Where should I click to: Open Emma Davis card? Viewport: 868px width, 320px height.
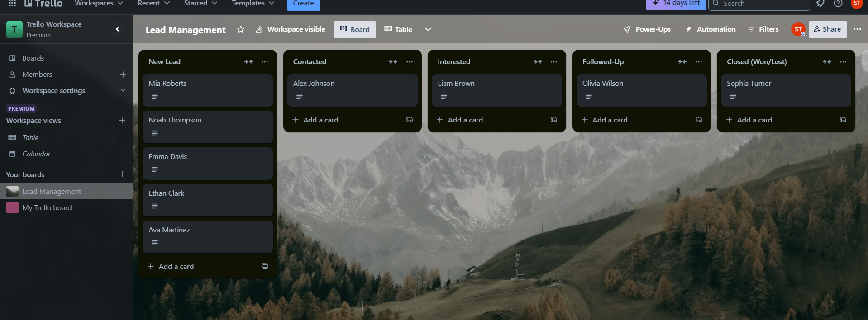point(208,164)
